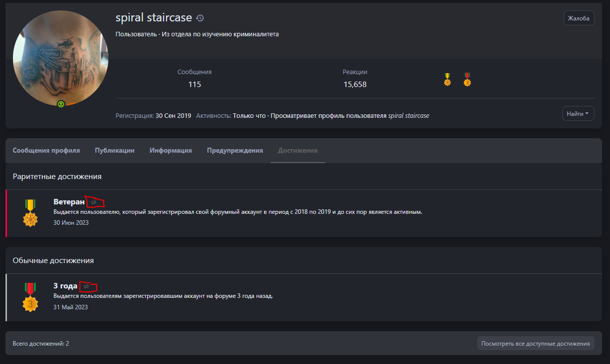Screen dimensions: 610x364
Task: Click the spiral staircase link in activity line
Action: coord(408,116)
